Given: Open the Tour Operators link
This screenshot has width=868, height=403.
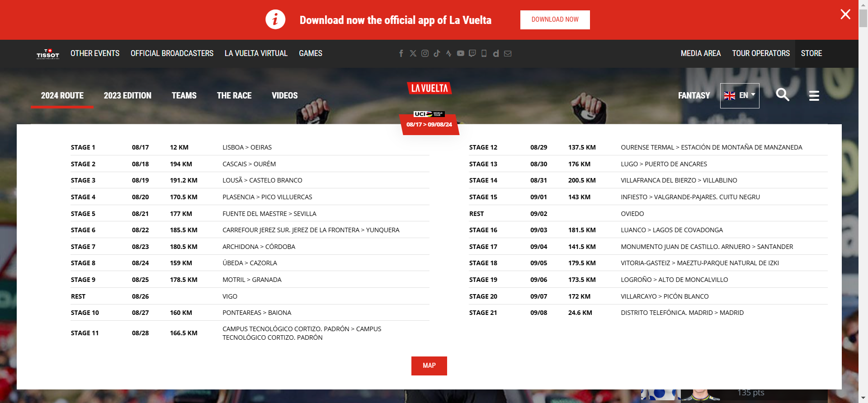Looking at the screenshot, I should pos(761,53).
